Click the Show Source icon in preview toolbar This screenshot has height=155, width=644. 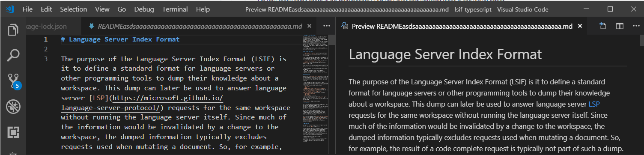[603, 26]
